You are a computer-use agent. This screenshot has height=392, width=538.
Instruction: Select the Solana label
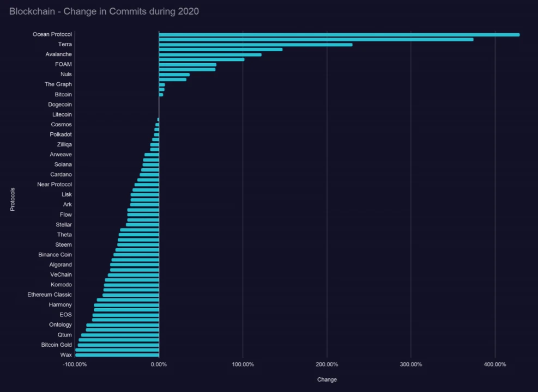(63, 164)
